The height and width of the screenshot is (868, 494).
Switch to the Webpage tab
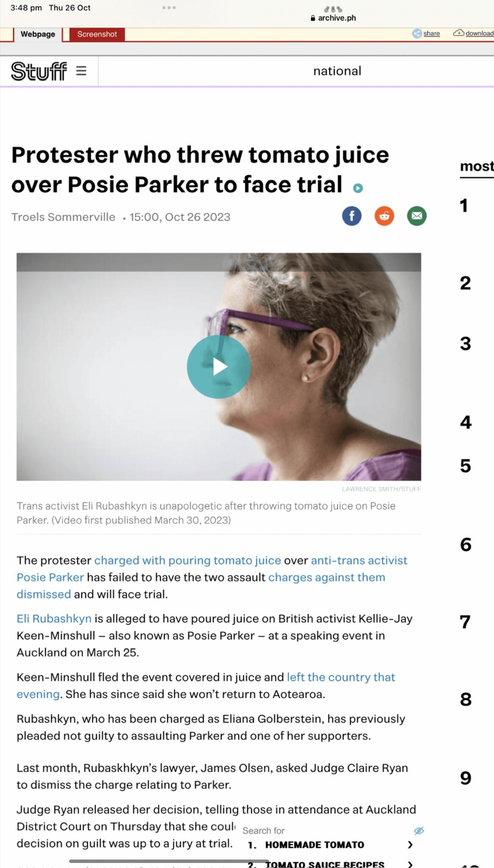[38, 34]
